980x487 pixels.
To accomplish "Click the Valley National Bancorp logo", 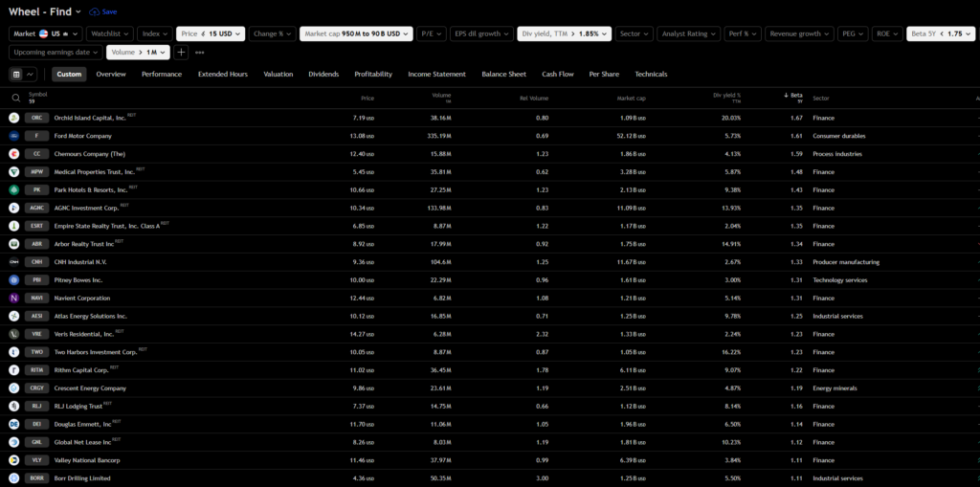I will point(13,460).
